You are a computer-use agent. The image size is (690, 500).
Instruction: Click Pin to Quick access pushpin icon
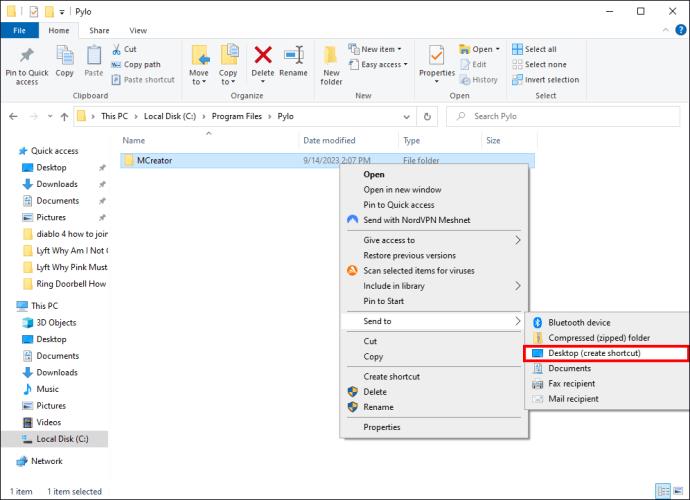tap(27, 55)
